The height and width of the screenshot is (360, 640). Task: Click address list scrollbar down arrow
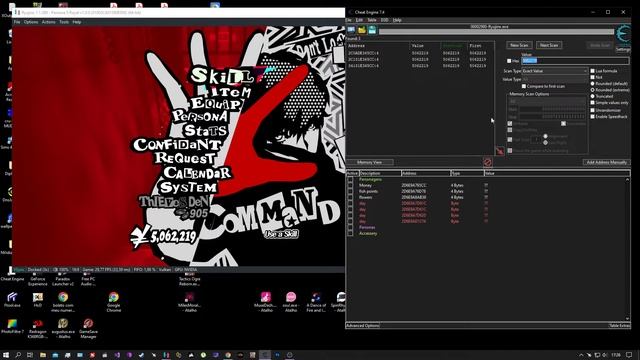click(627, 319)
